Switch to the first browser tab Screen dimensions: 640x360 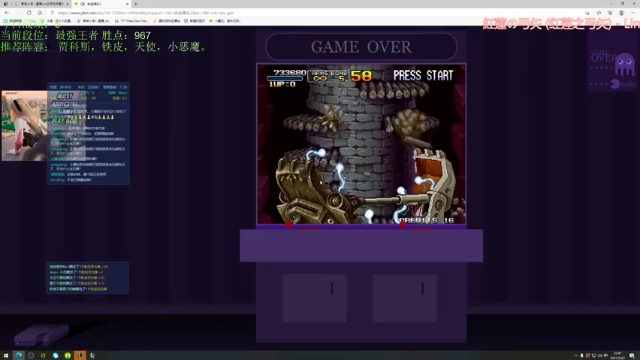point(41,4)
